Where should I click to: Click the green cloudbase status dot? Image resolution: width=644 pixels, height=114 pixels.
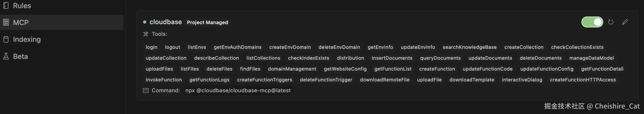(x=145, y=22)
